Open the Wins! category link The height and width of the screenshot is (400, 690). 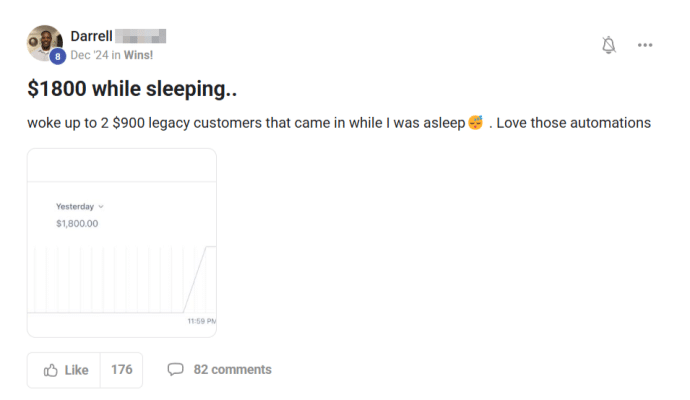(x=138, y=55)
